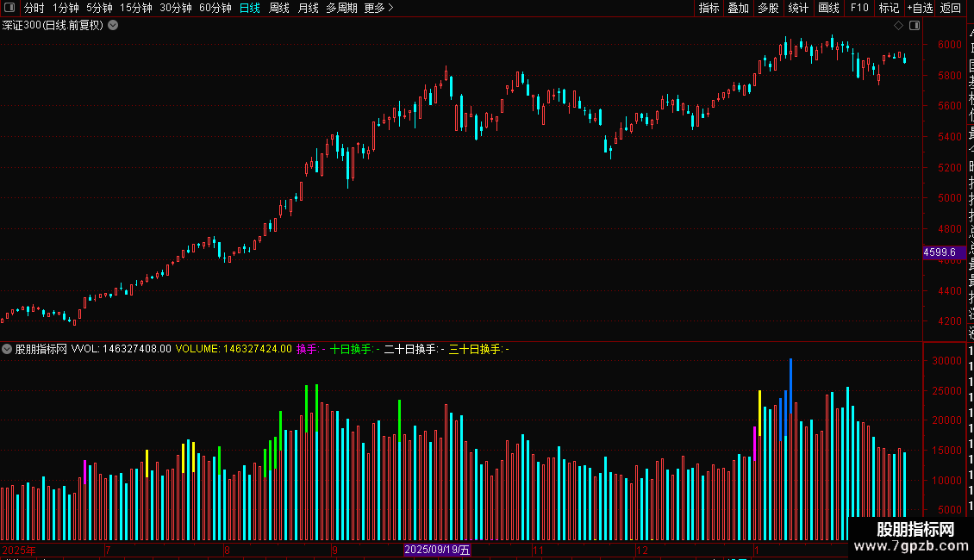Select the 5分钟 period tab
Image resolution: width=974 pixels, height=560 pixels.
[x=99, y=8]
